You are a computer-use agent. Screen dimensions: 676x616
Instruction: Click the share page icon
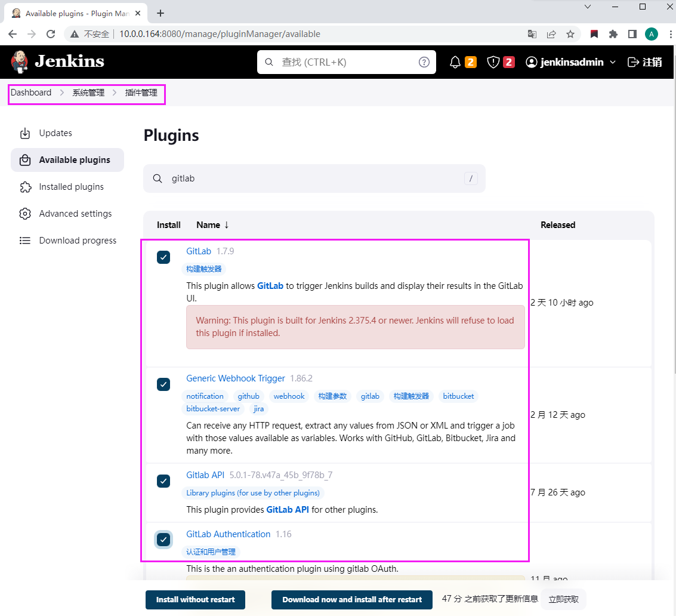click(x=551, y=34)
